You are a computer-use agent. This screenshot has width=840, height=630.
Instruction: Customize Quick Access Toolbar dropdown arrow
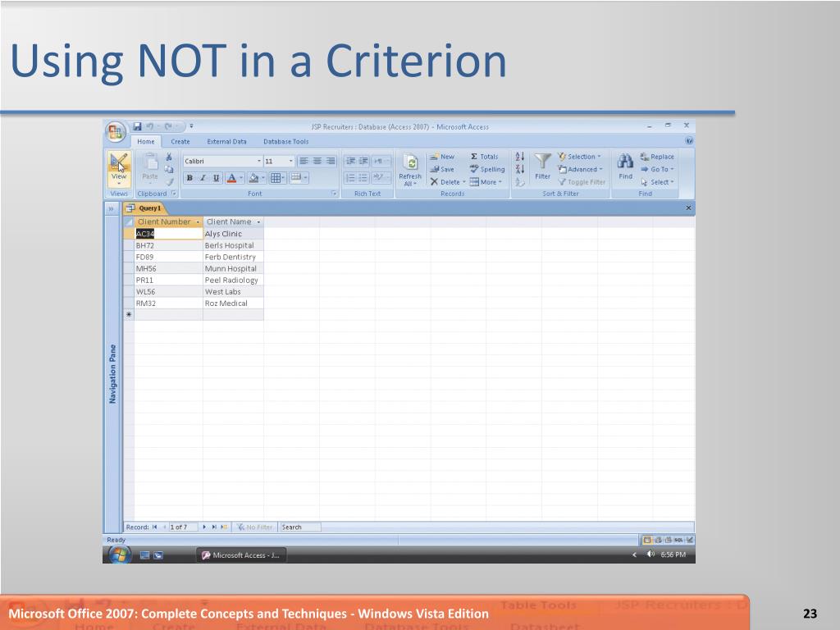(191, 126)
